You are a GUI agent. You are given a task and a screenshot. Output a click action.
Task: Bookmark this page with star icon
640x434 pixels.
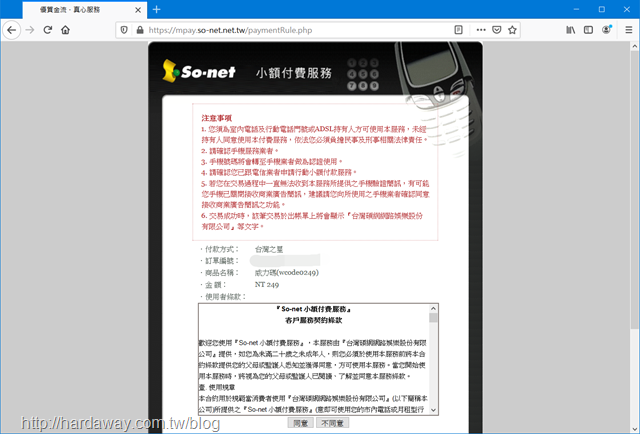pyautogui.click(x=512, y=30)
